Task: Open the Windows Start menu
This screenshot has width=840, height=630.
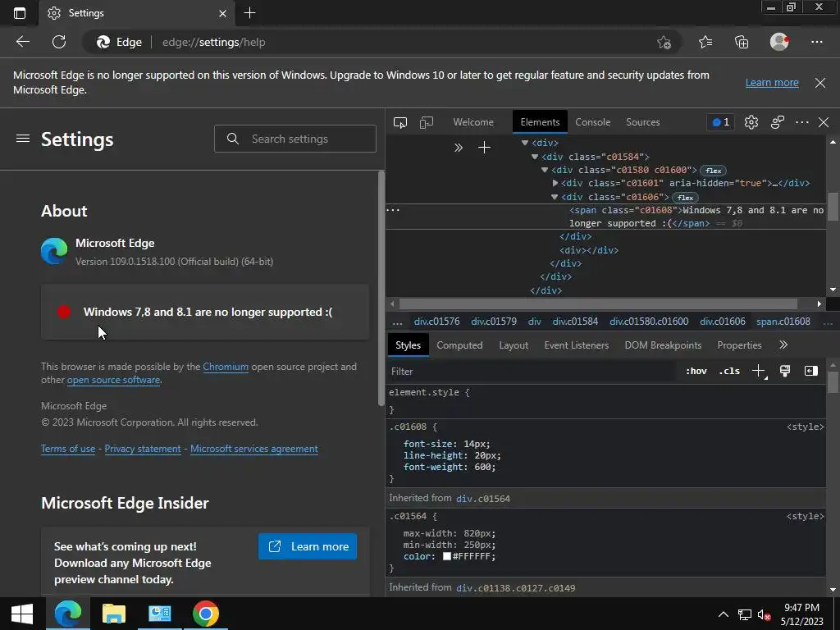Action: (22, 614)
